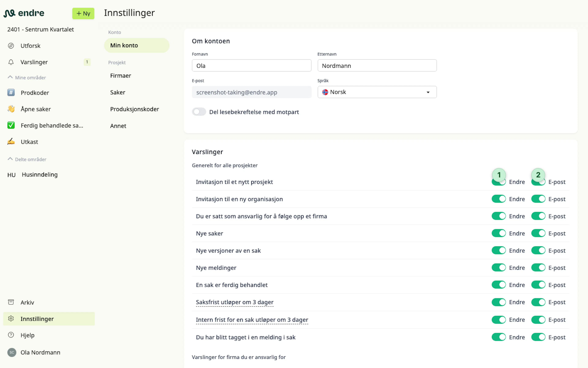Disable Endre for ansvarlig for å følge opp firma
The height and width of the screenshot is (368, 588).
point(499,216)
